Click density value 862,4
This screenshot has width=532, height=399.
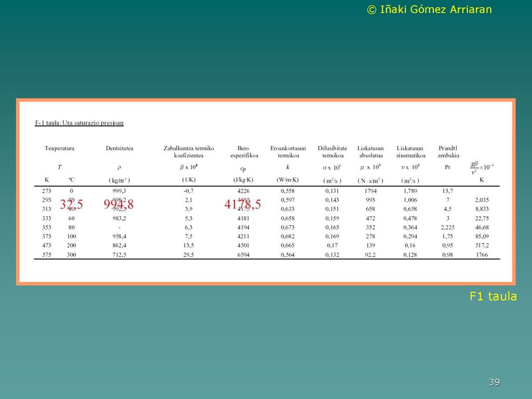pos(119,245)
